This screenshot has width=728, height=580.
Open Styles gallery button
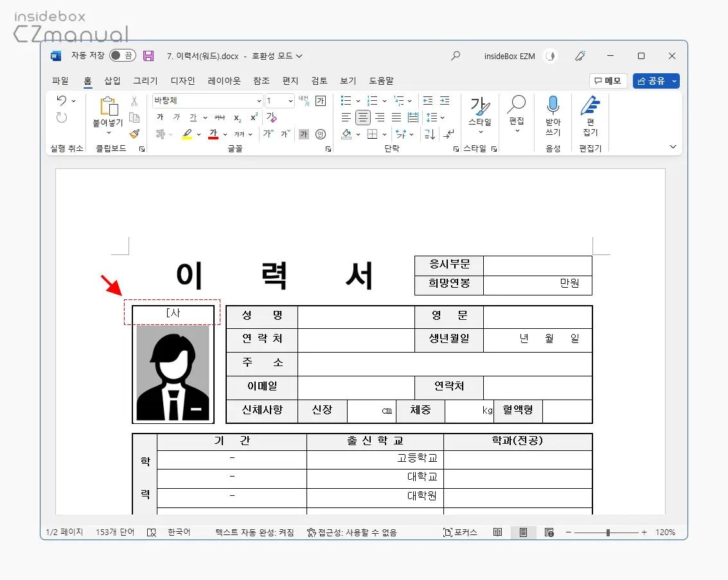click(479, 114)
